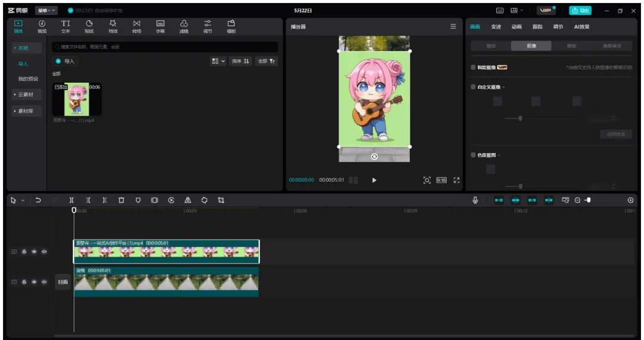Play the video in the player
Image resolution: width=644 pixels, height=340 pixels.
pos(374,180)
